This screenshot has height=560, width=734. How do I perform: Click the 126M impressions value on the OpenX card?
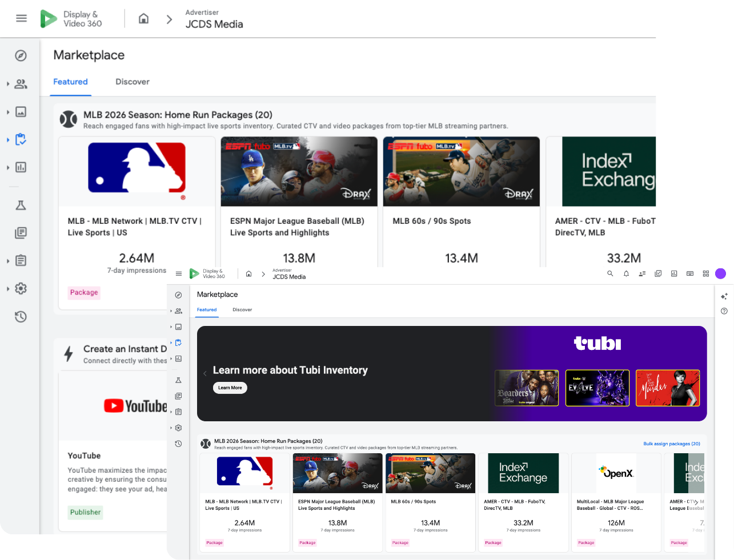(x=616, y=523)
